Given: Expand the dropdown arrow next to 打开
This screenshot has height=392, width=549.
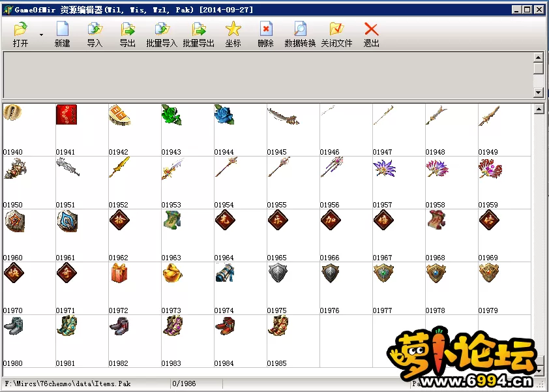Looking at the screenshot, I should pyautogui.click(x=41, y=35).
